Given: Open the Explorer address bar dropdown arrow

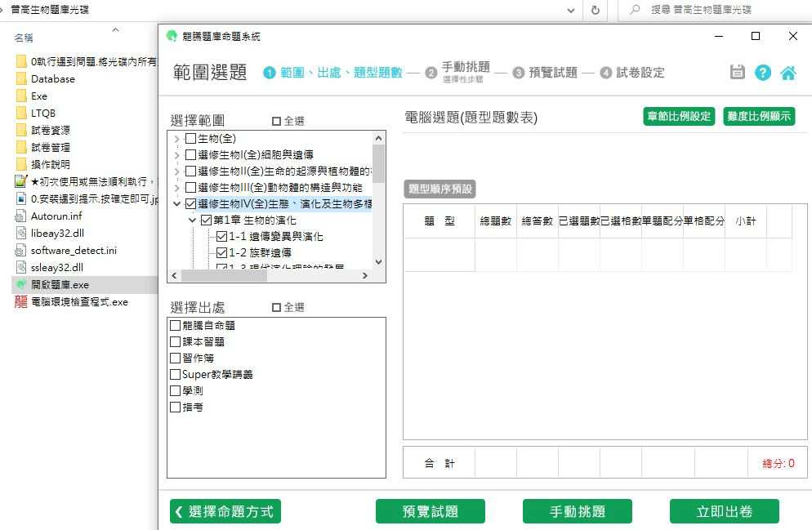Looking at the screenshot, I should (x=571, y=10).
